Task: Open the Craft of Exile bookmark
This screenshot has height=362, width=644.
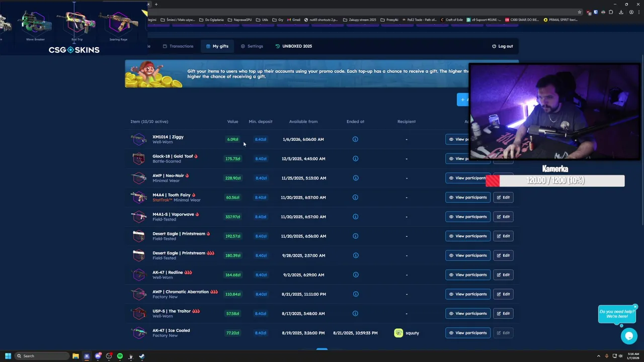Action: pyautogui.click(x=452, y=20)
